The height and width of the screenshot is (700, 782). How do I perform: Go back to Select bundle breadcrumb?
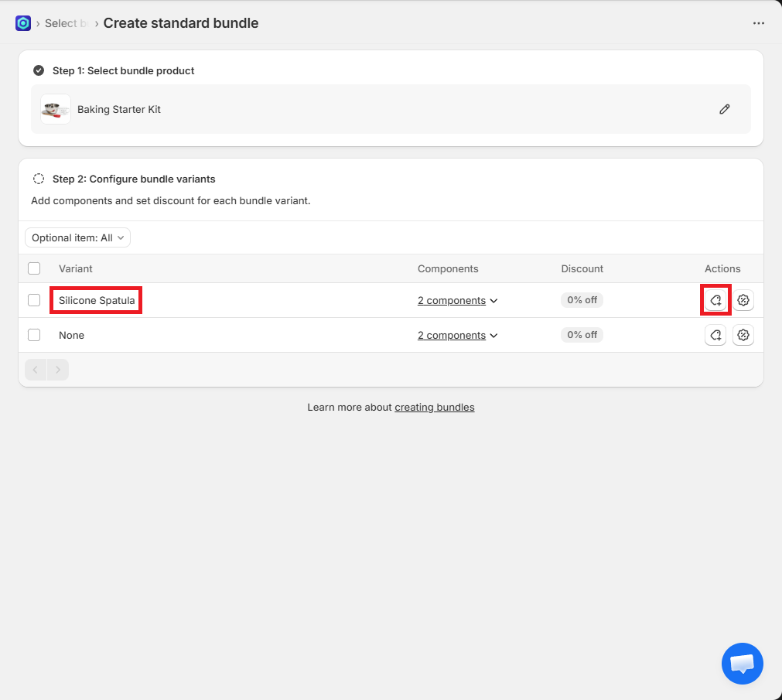(x=61, y=23)
